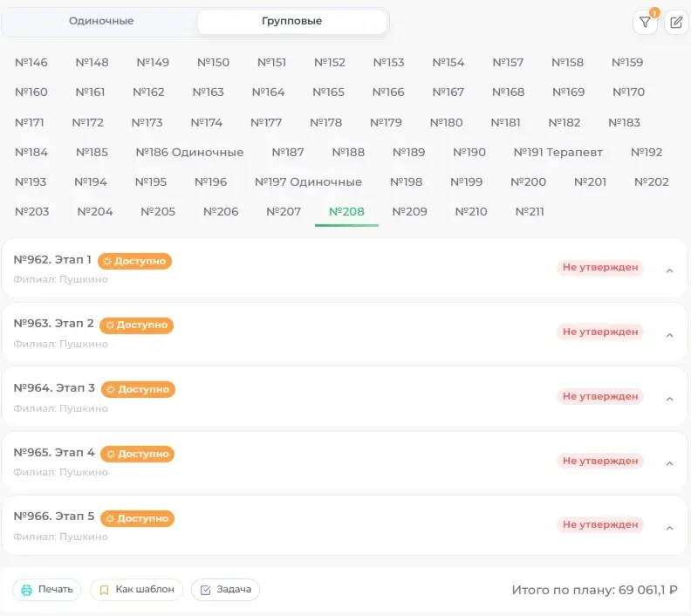Open plan tab №192
This screenshot has width=691, height=616.
pyautogui.click(x=647, y=152)
